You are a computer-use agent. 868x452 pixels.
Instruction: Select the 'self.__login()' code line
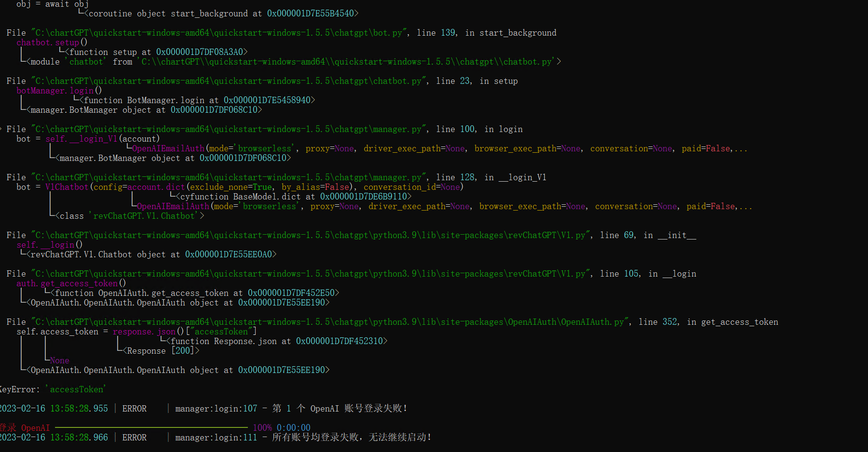pyautogui.click(x=50, y=245)
